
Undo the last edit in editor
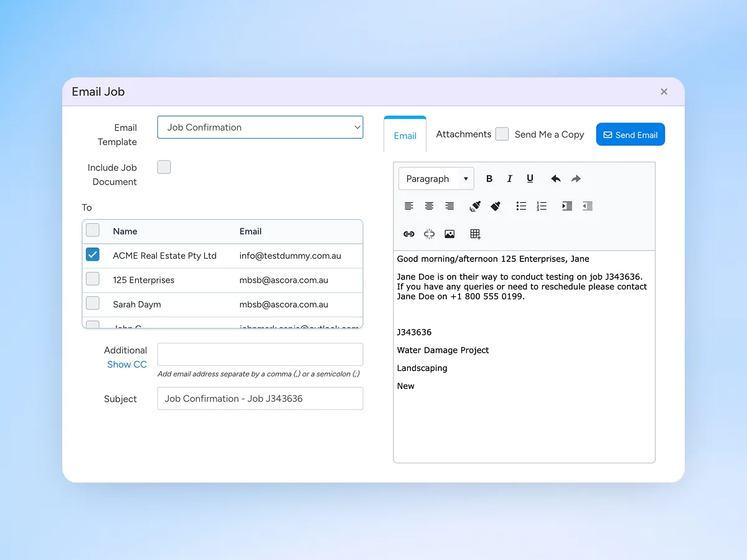556,179
